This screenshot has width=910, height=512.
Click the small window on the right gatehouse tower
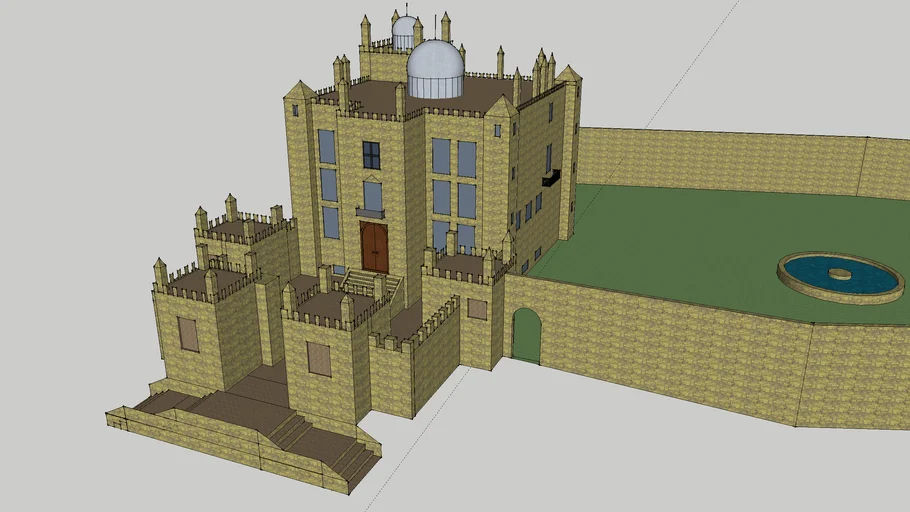tap(477, 309)
